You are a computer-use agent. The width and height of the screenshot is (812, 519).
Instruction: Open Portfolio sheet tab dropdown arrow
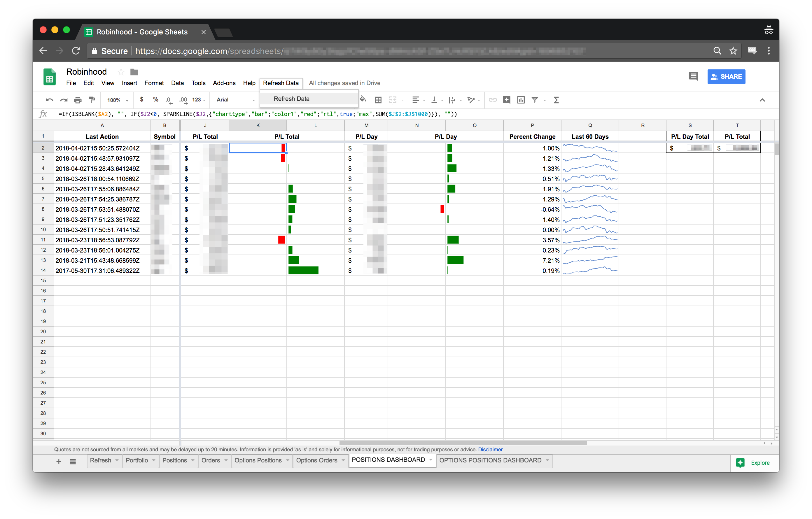(153, 460)
